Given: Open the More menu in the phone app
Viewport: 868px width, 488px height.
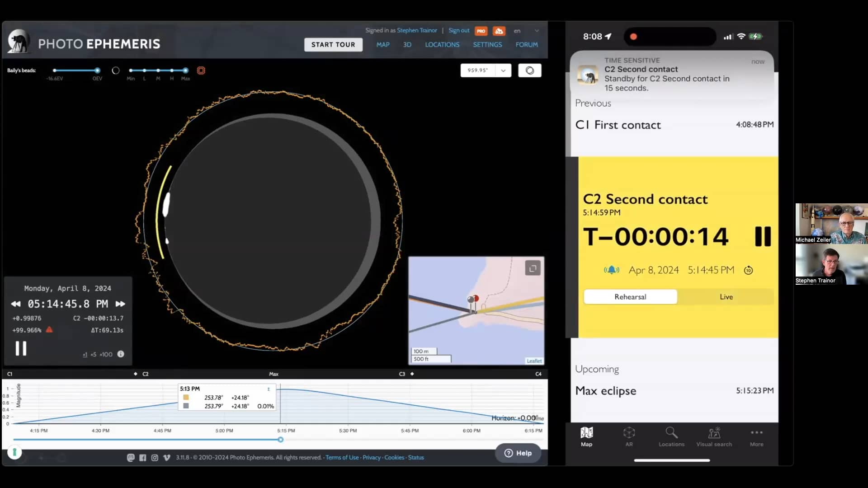Looking at the screenshot, I should [757, 436].
